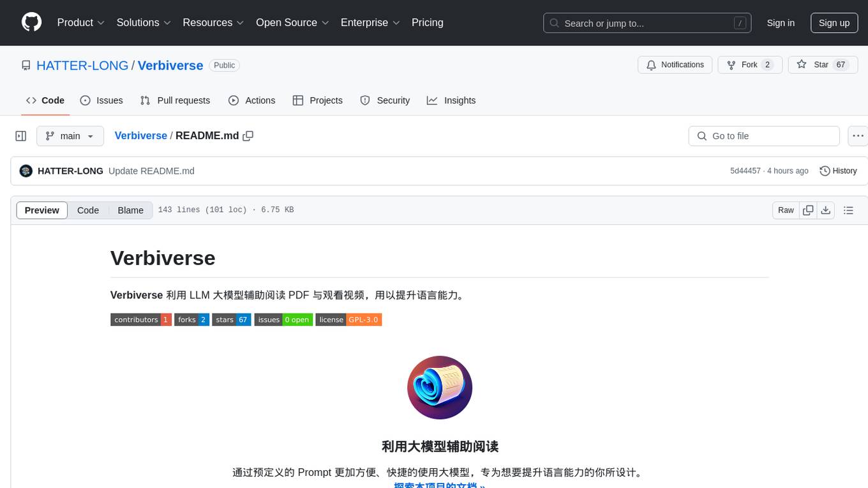Image resolution: width=868 pixels, height=488 pixels.
Task: Open the HATTER-LONG owner profile link
Action: [x=82, y=65]
